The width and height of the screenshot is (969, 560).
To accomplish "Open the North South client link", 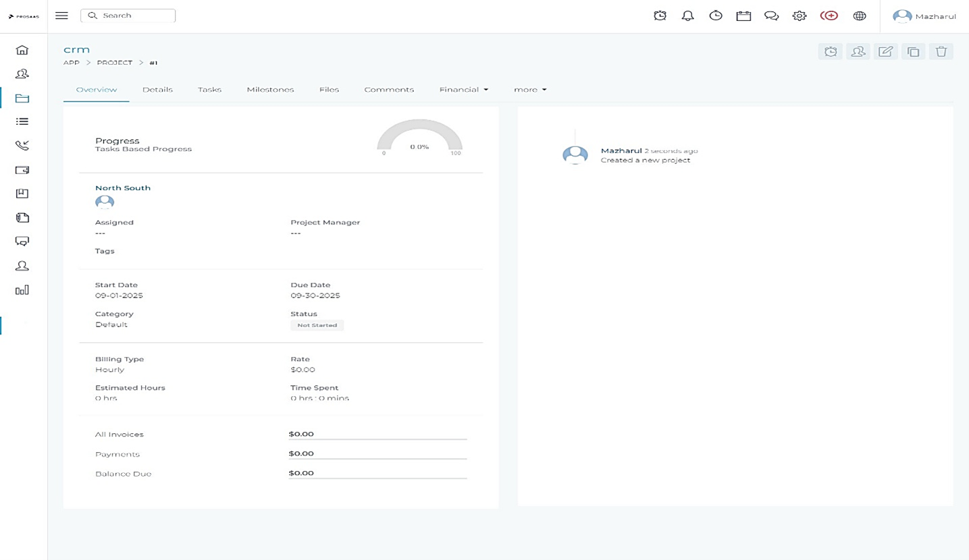I will click(122, 188).
